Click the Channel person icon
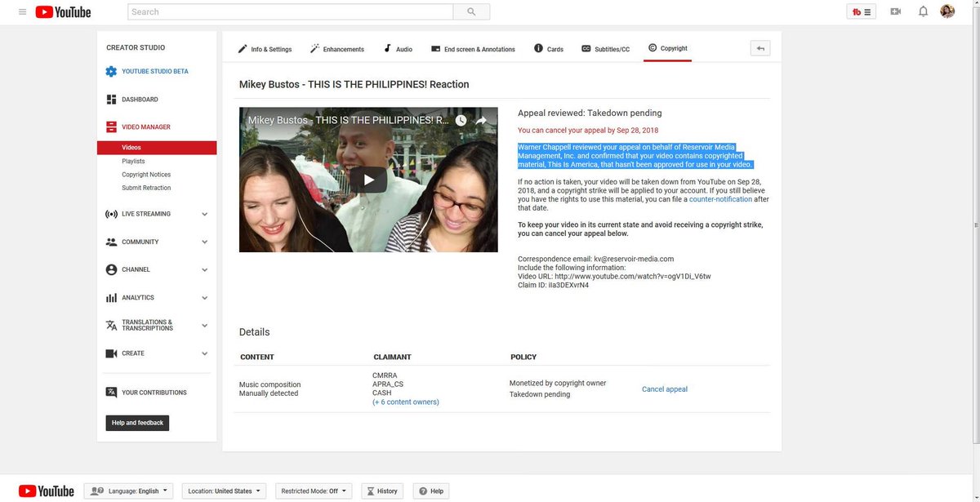 click(x=111, y=270)
